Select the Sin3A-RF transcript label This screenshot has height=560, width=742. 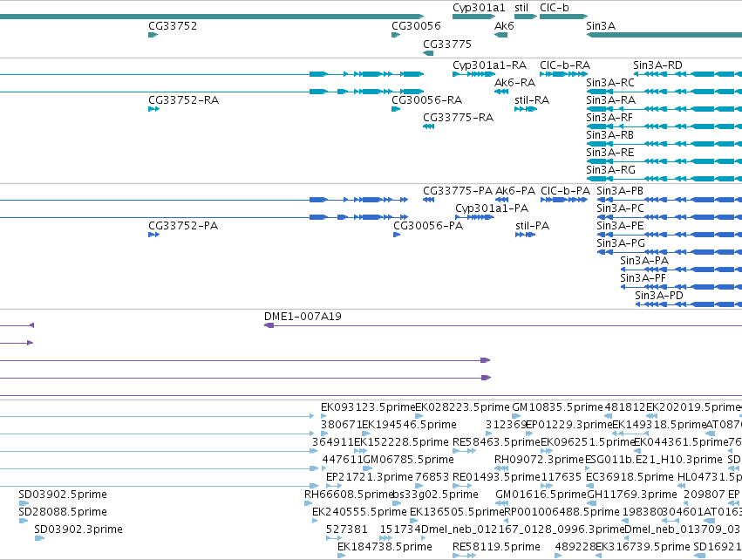click(x=609, y=118)
